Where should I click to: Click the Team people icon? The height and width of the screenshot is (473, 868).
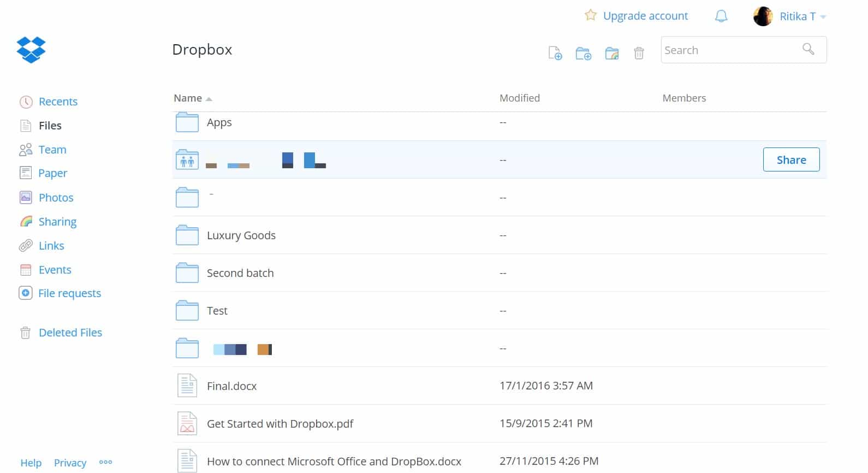[x=26, y=150]
